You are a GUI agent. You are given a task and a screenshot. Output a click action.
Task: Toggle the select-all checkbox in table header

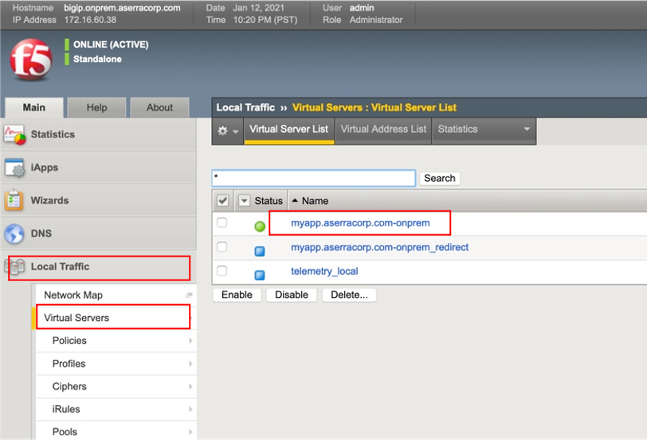[x=223, y=200]
